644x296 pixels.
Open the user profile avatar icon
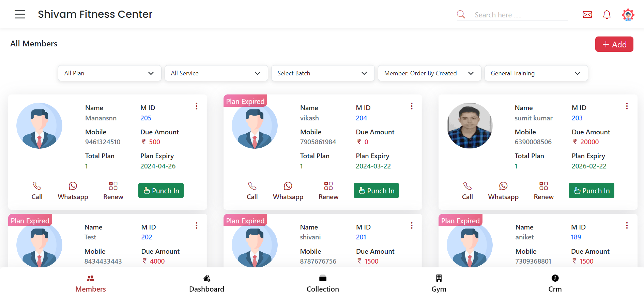628,15
